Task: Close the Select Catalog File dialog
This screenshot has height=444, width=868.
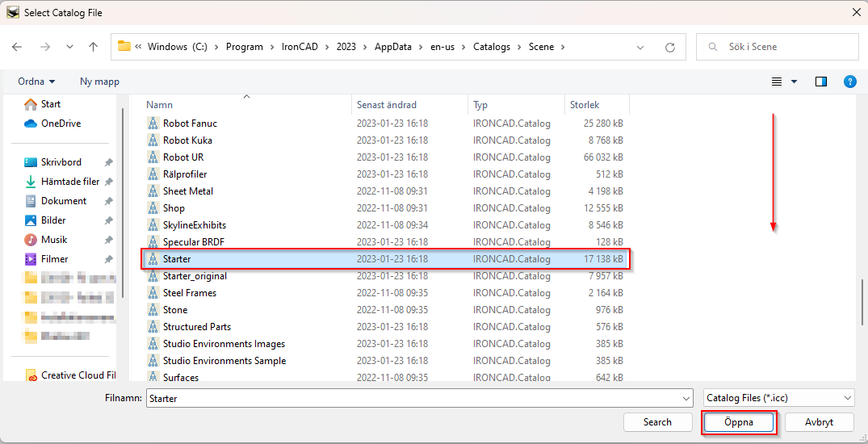Action: (855, 12)
